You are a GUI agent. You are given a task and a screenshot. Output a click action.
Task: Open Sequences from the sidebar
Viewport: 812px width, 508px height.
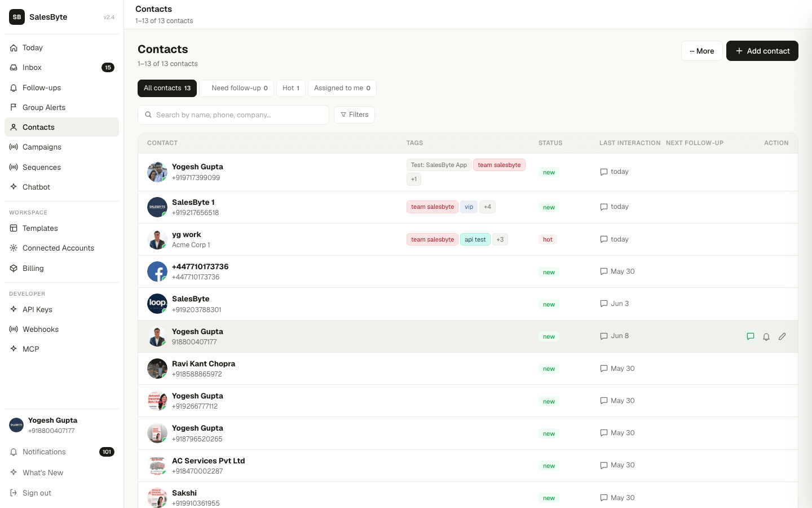coord(61,167)
